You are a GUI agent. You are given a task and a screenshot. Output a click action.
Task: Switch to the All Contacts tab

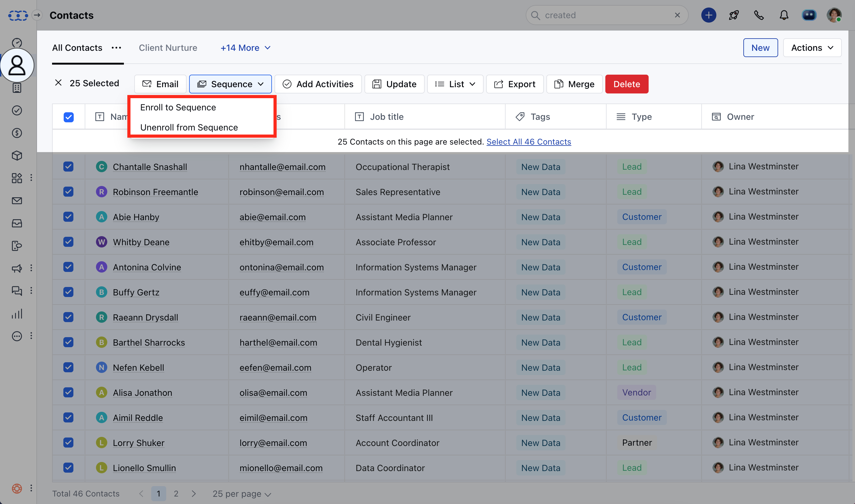click(x=77, y=48)
